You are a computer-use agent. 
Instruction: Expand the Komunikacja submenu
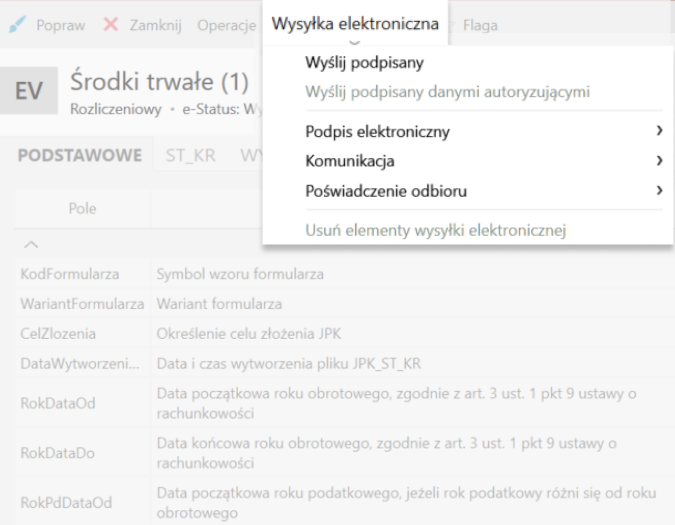(350, 160)
